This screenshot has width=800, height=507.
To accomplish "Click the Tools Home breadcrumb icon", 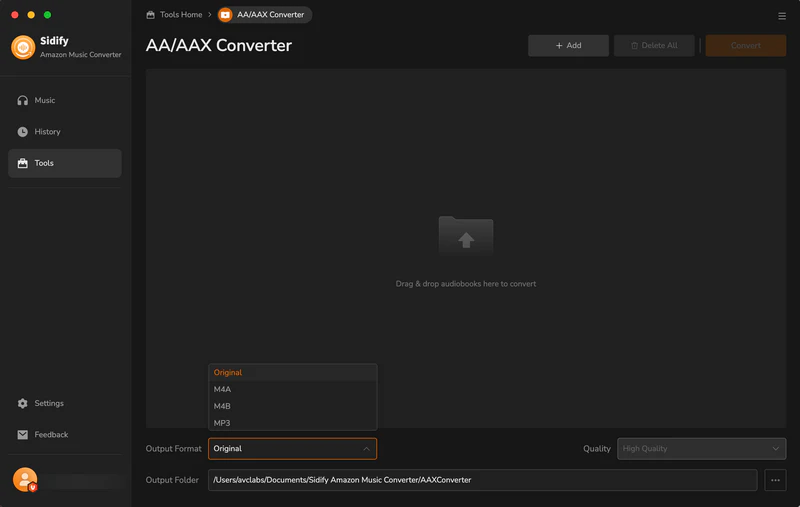I will pos(151,15).
